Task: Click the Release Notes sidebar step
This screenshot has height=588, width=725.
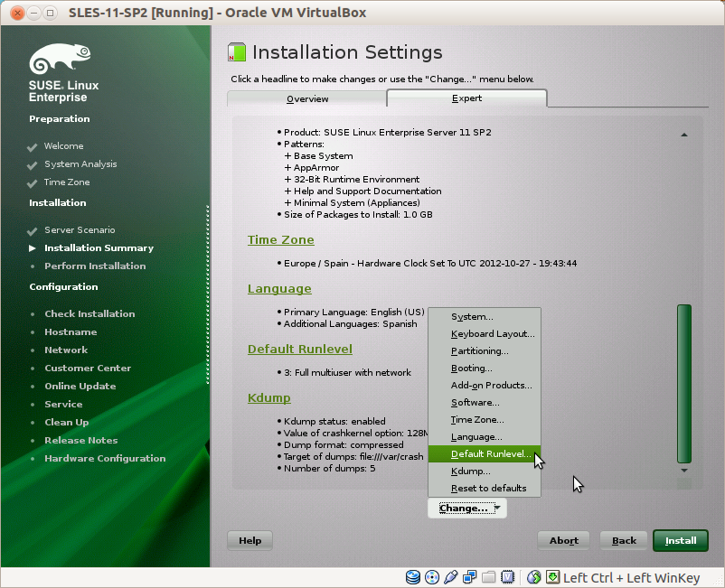Action: [81, 440]
